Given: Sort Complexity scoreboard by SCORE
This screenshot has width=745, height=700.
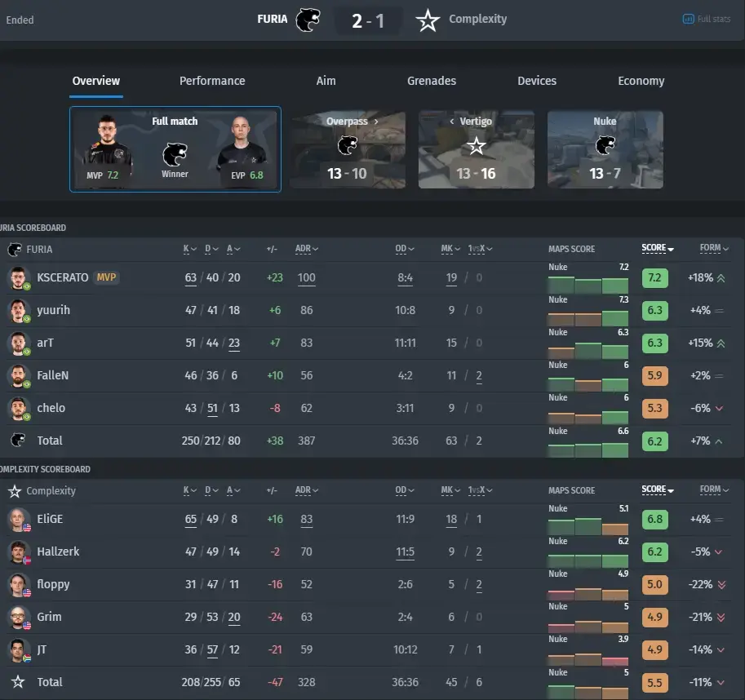Looking at the screenshot, I should (658, 490).
